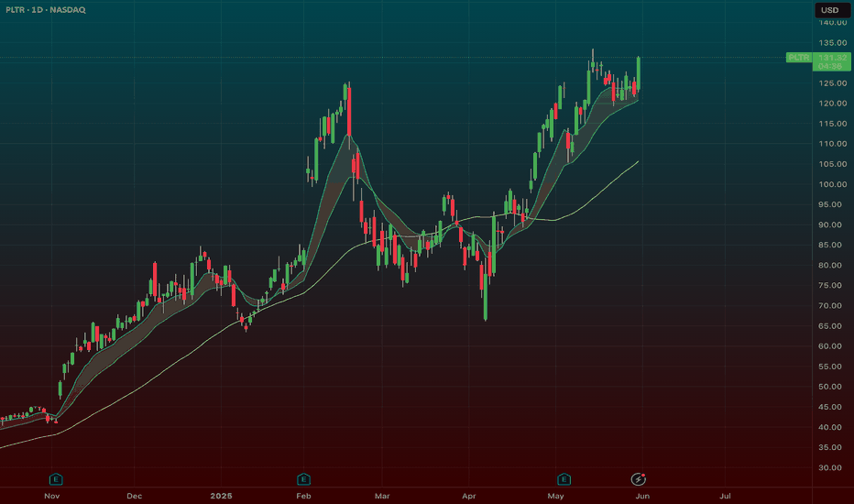Click the Dec label on time axis
The width and height of the screenshot is (854, 504).
tap(134, 496)
